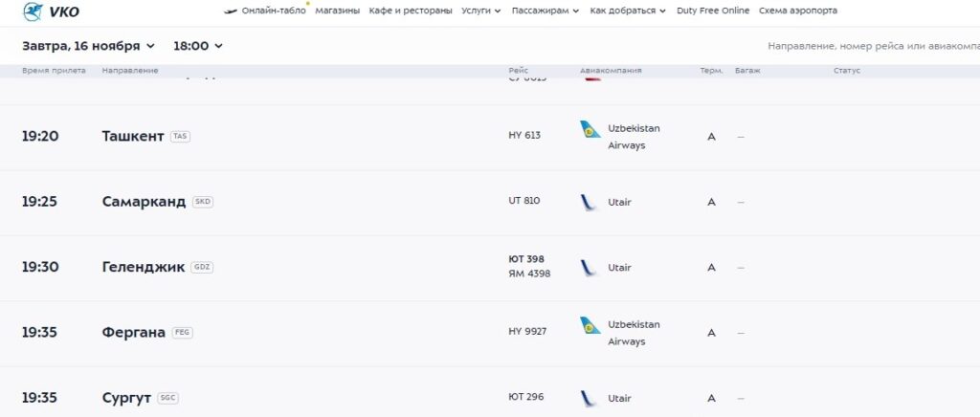
Task: Click the Utair logo on Gelendzhik flight
Action: pyautogui.click(x=589, y=268)
